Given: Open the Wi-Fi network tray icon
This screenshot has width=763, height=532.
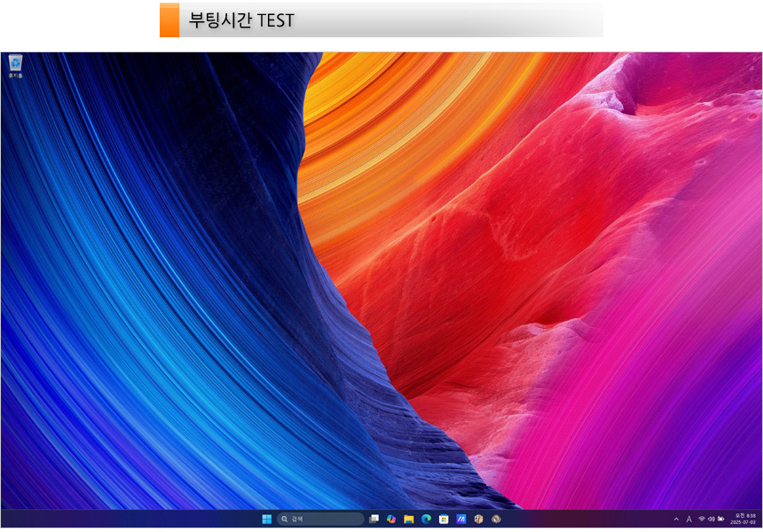Looking at the screenshot, I should point(701,519).
